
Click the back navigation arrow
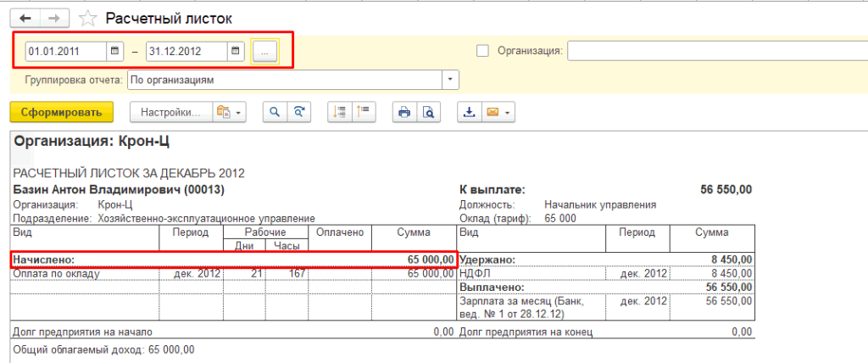[x=25, y=18]
